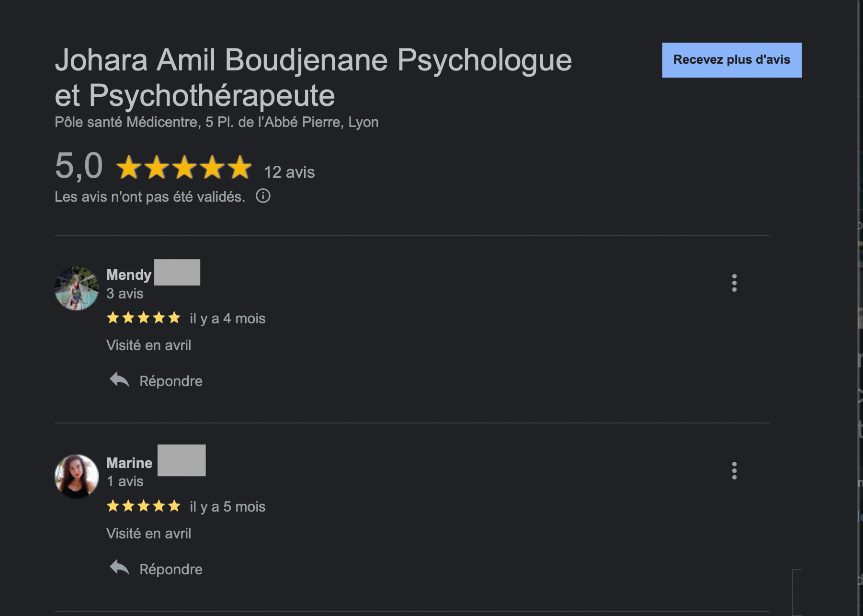Open Mendy's profile picture
Viewport: 863px width, 616px height.
point(77,288)
